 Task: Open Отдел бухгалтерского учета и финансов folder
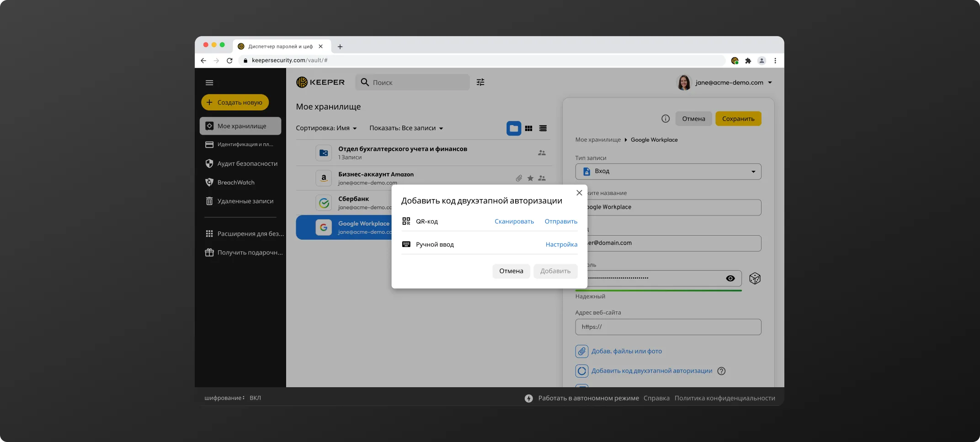[x=423, y=153]
